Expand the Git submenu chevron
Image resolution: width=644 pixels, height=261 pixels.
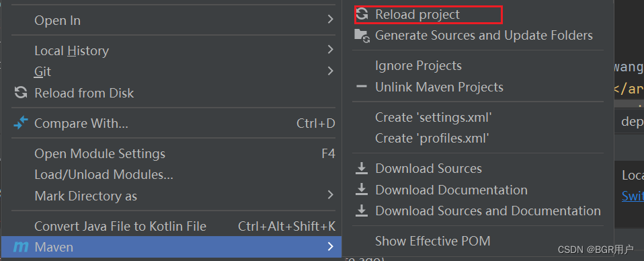pyautogui.click(x=331, y=71)
